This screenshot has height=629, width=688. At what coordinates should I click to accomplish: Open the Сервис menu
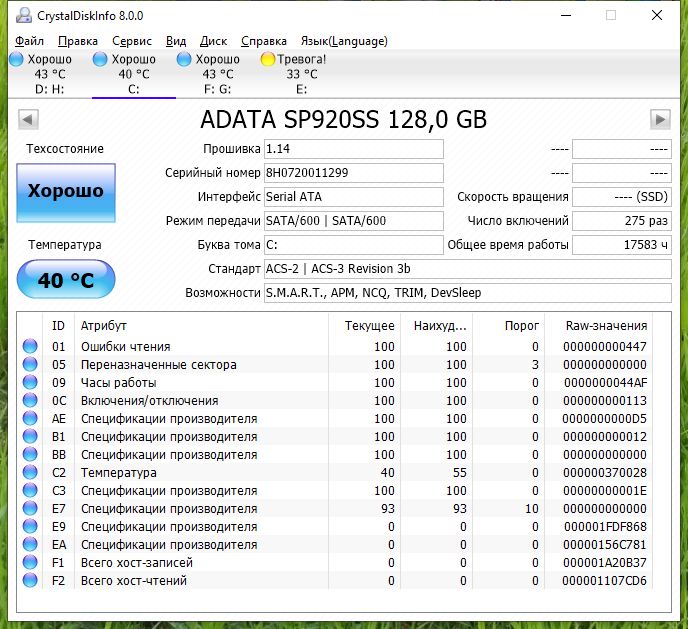pyautogui.click(x=132, y=41)
